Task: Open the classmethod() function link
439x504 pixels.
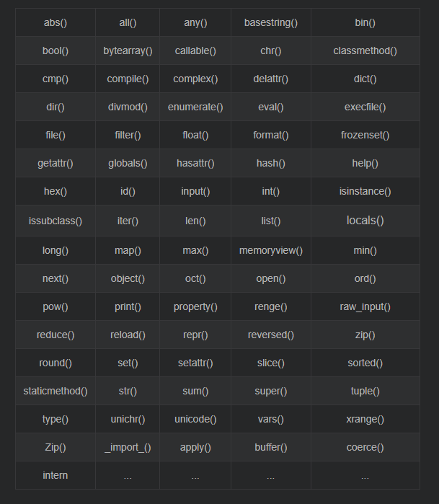Action: [x=365, y=50]
